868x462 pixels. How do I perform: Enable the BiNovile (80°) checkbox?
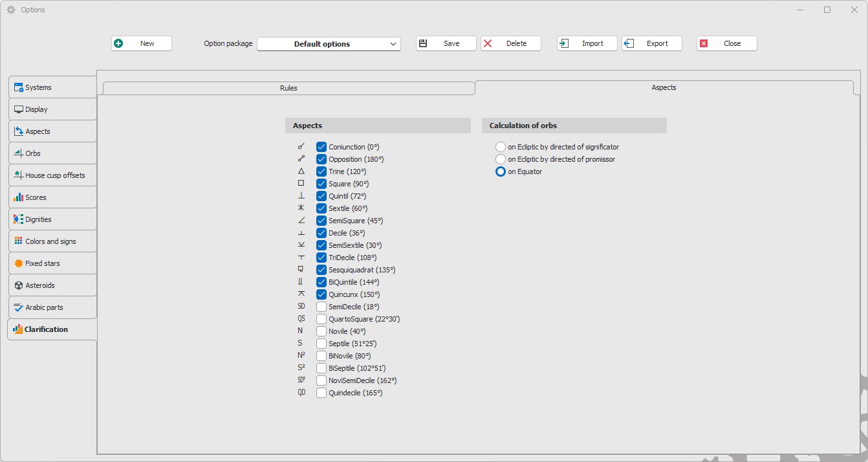pos(321,356)
